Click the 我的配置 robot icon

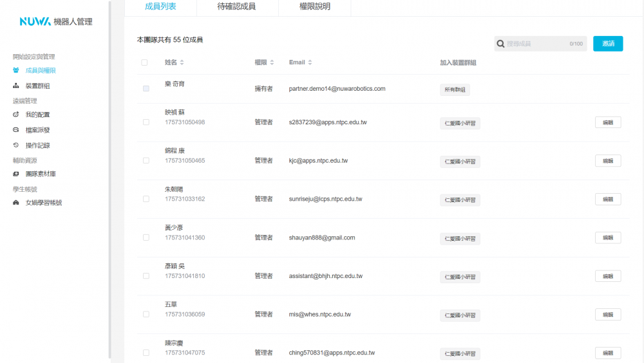(15, 115)
